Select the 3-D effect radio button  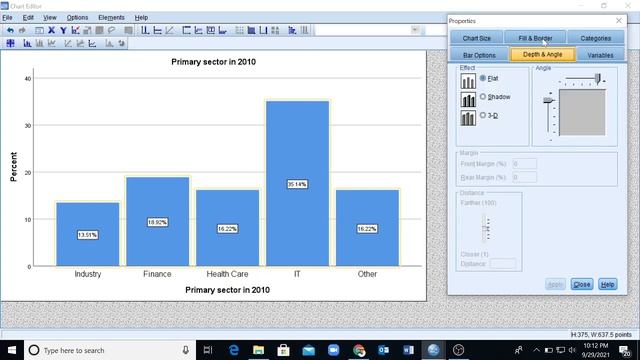click(483, 115)
